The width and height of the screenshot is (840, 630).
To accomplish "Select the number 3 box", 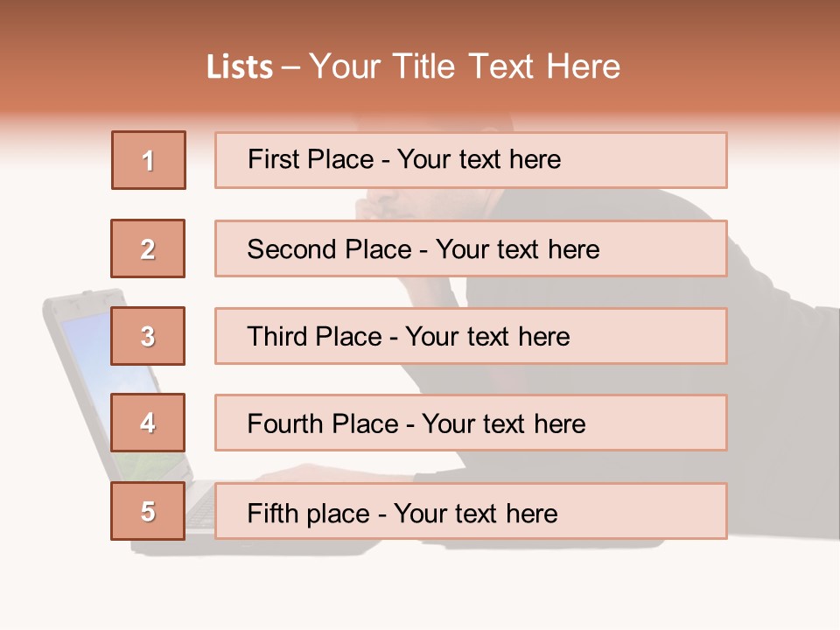I will pos(148,336).
